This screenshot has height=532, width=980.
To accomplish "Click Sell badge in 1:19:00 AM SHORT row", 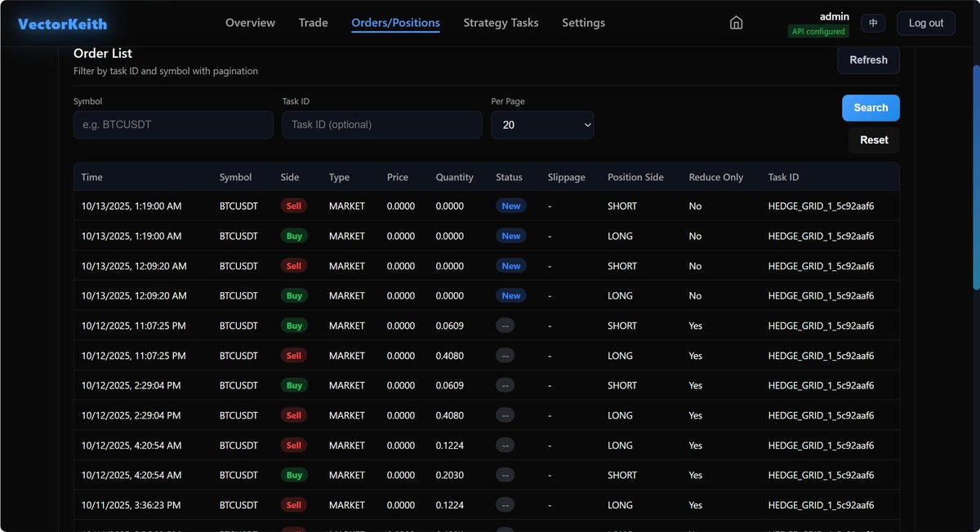I will pyautogui.click(x=294, y=206).
